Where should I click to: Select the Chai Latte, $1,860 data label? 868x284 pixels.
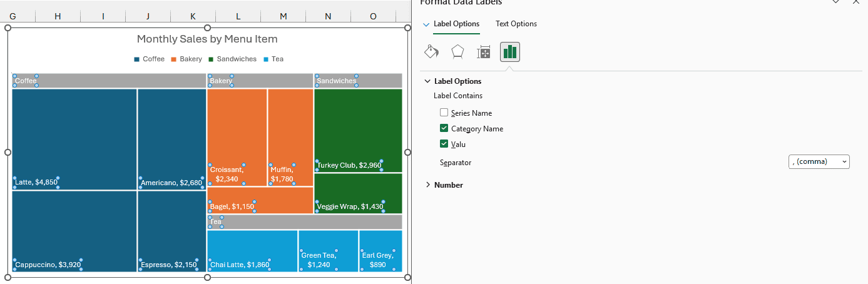click(x=240, y=265)
